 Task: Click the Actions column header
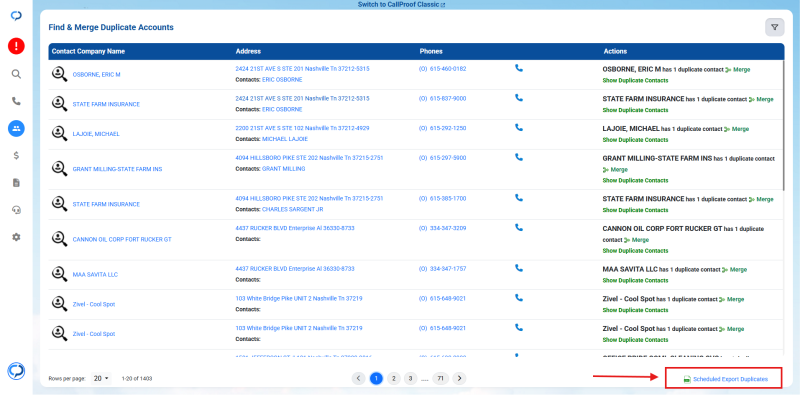point(615,52)
